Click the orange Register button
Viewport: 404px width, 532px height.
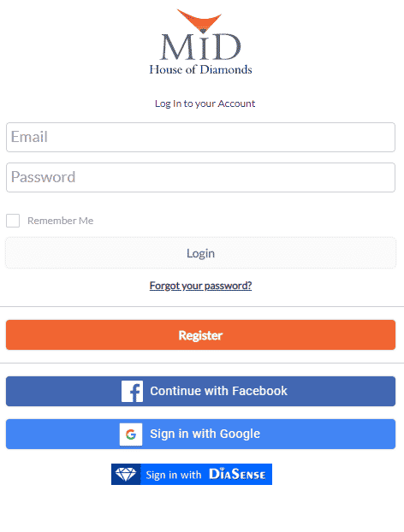coord(200,335)
